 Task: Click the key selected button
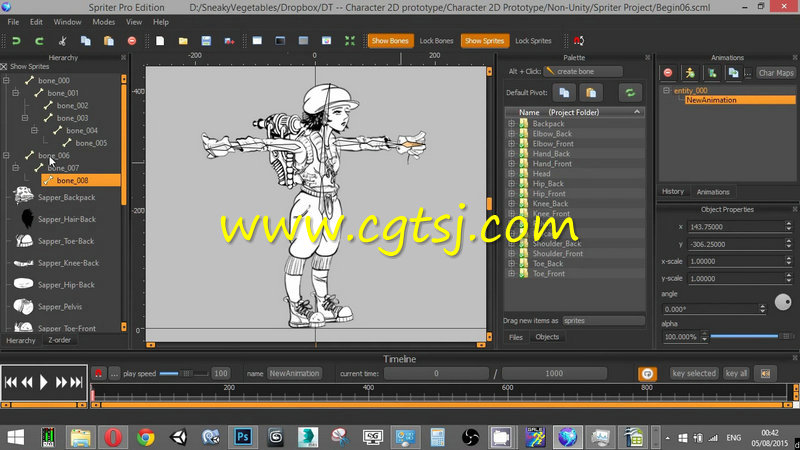click(x=694, y=373)
